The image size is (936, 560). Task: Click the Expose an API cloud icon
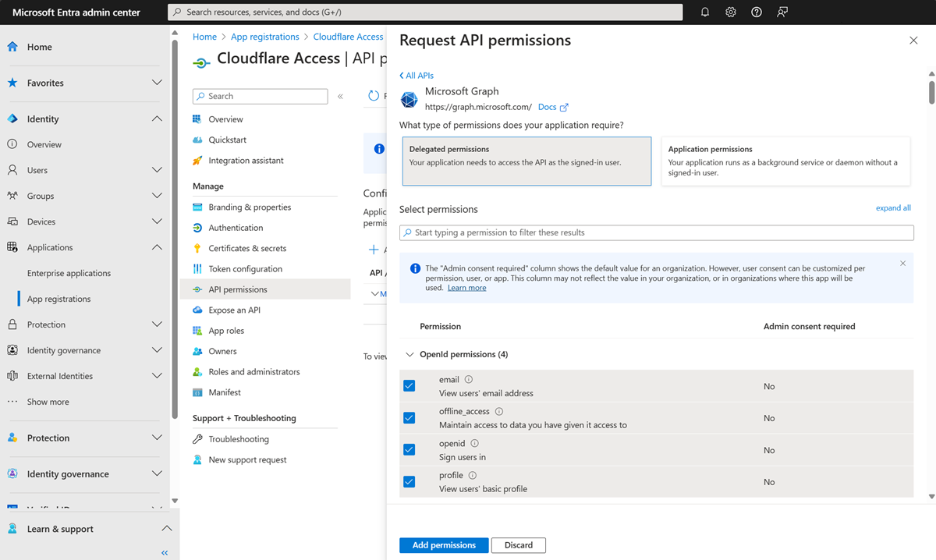coord(197,310)
